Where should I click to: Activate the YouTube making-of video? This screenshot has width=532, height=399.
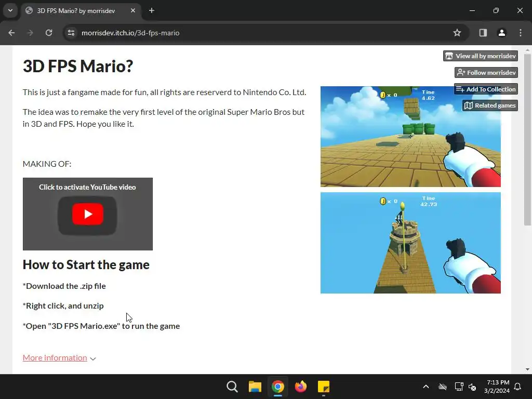click(87, 214)
